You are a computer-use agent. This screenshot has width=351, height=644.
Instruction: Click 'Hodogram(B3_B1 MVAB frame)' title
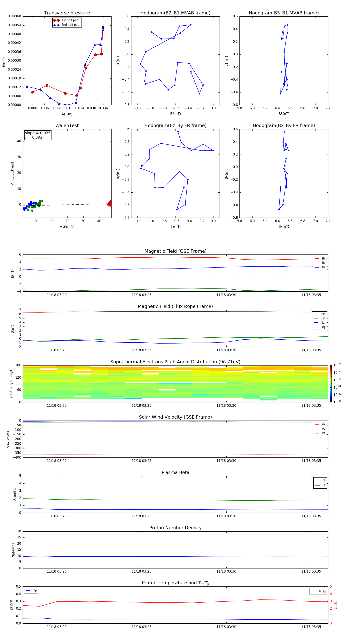pos(284,13)
